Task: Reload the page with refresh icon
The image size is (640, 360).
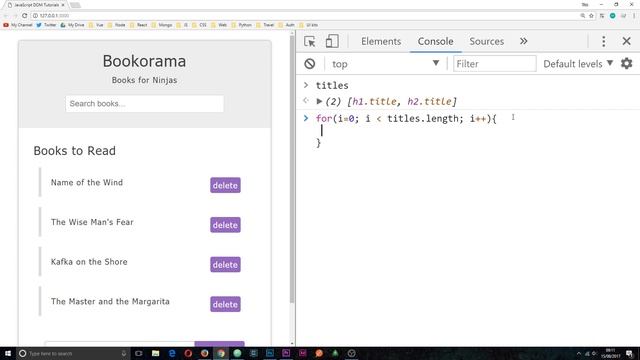Action: click(24, 16)
